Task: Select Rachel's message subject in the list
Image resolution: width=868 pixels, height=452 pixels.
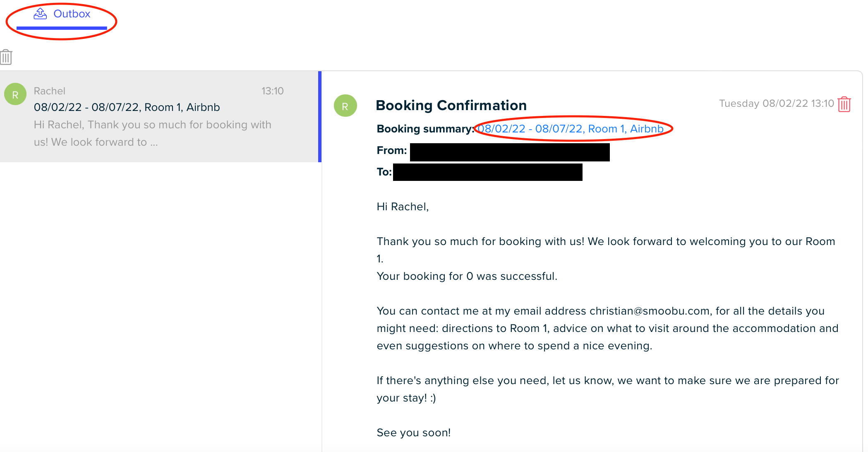Action: 127,107
